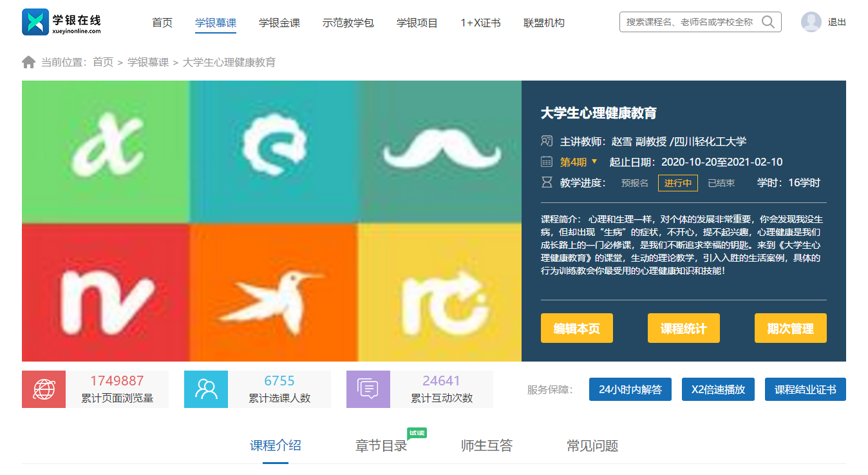Click the 累计页面浏览量 label
This screenshot has height=475, width=868.
coord(117,398)
